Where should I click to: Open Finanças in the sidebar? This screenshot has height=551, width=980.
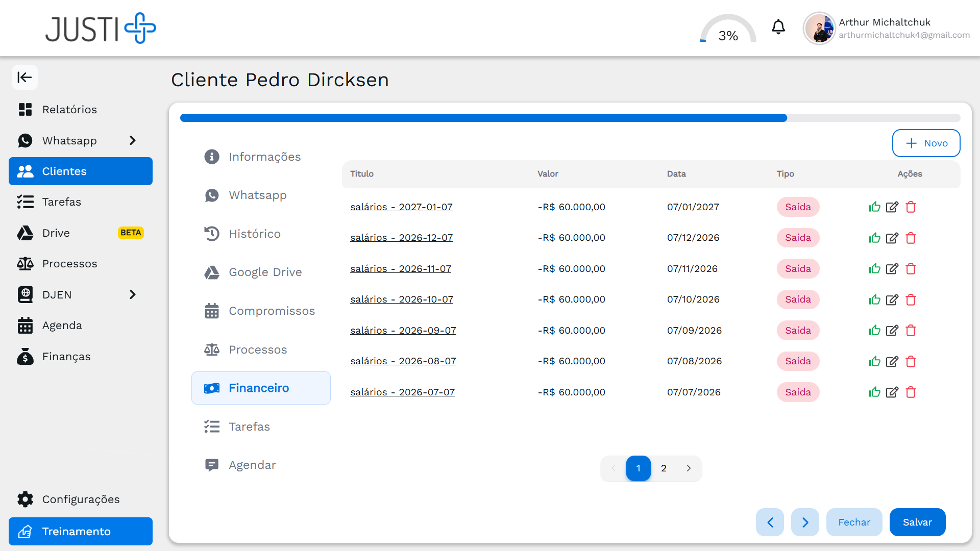point(66,357)
